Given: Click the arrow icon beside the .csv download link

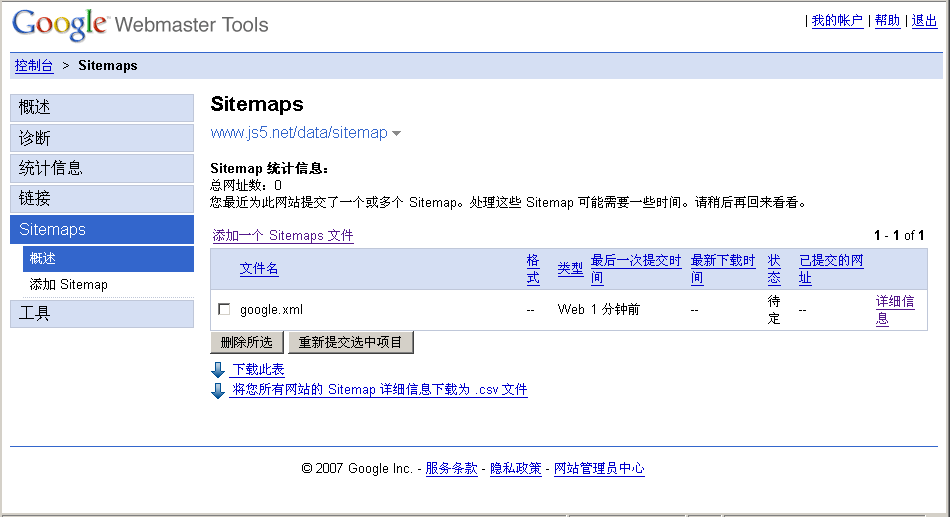Looking at the screenshot, I should pos(218,390).
